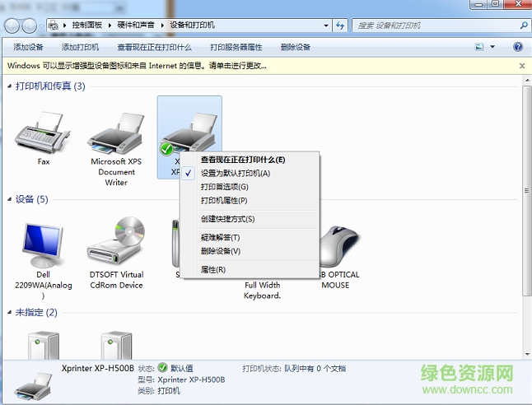
Task: Select DTSOFT Virtual CdRom Device icon
Action: (x=116, y=241)
